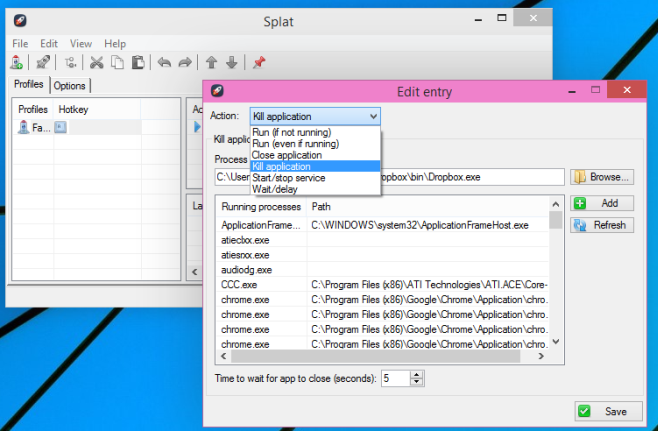Click the vertical scrollbar thumb of process list

(x=556, y=220)
